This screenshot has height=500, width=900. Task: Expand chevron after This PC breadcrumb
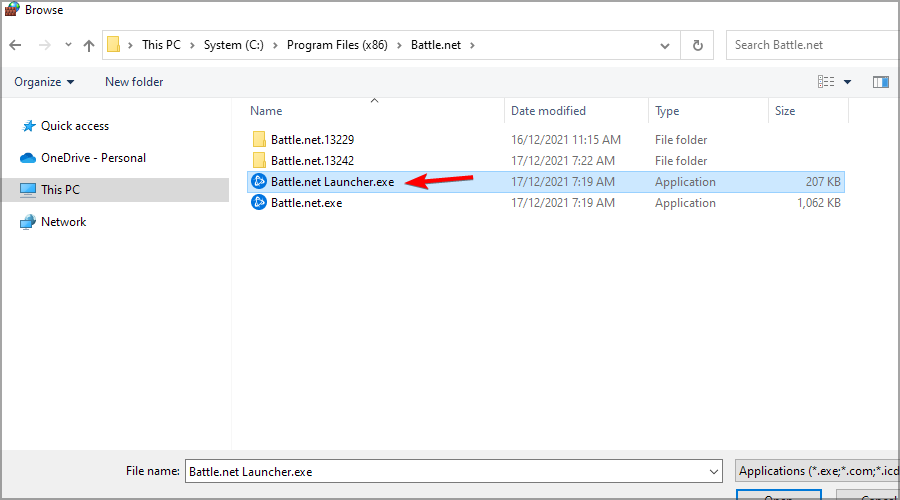pos(192,45)
